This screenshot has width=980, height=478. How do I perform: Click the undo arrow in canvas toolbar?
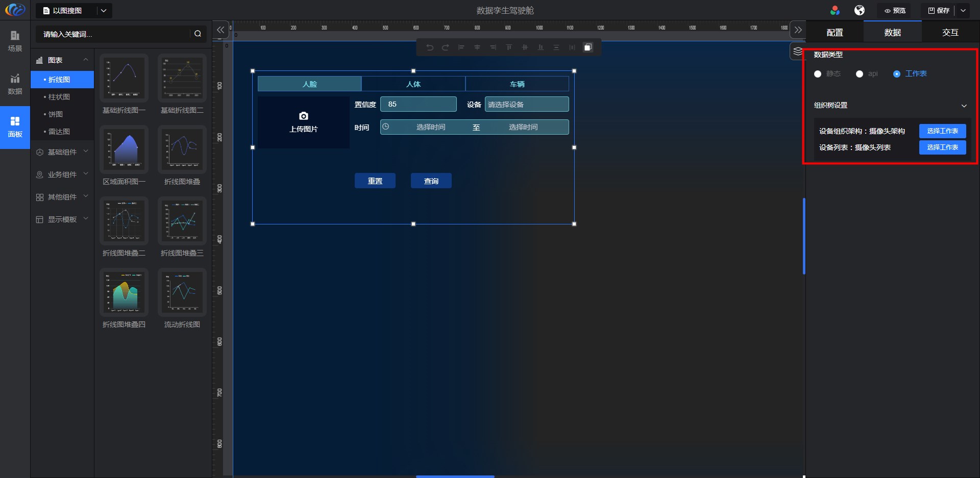(x=430, y=47)
